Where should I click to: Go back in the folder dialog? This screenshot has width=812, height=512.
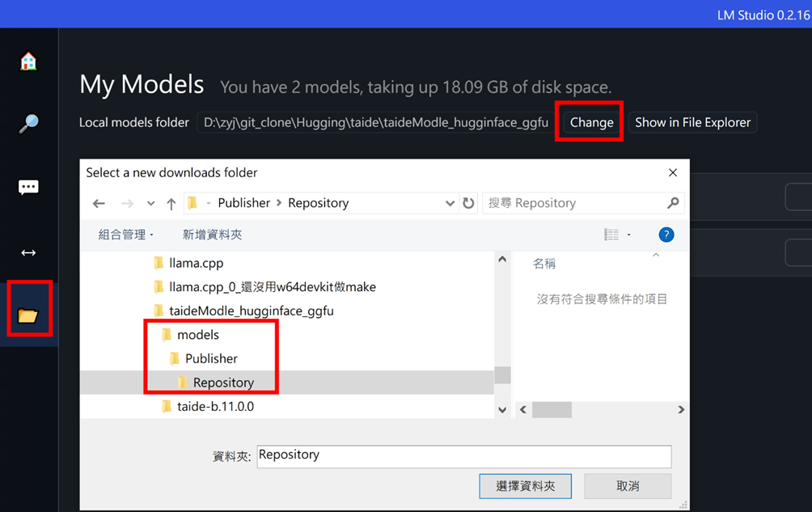coord(99,204)
